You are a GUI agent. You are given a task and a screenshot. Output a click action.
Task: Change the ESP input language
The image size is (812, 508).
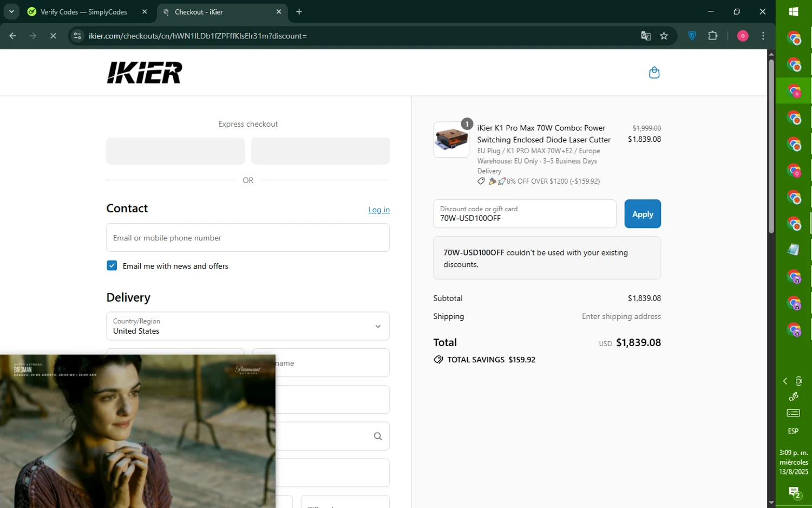point(793,431)
